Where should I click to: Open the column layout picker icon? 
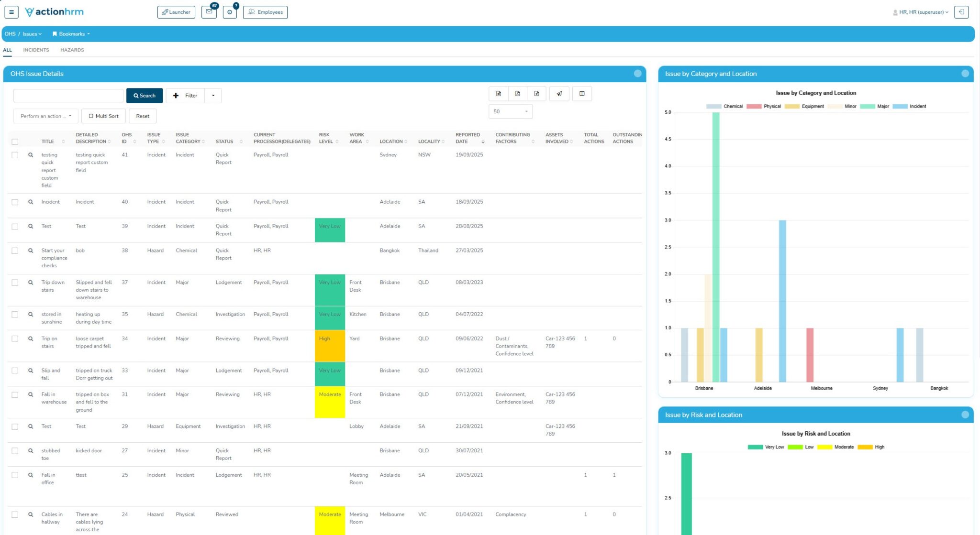pos(582,94)
